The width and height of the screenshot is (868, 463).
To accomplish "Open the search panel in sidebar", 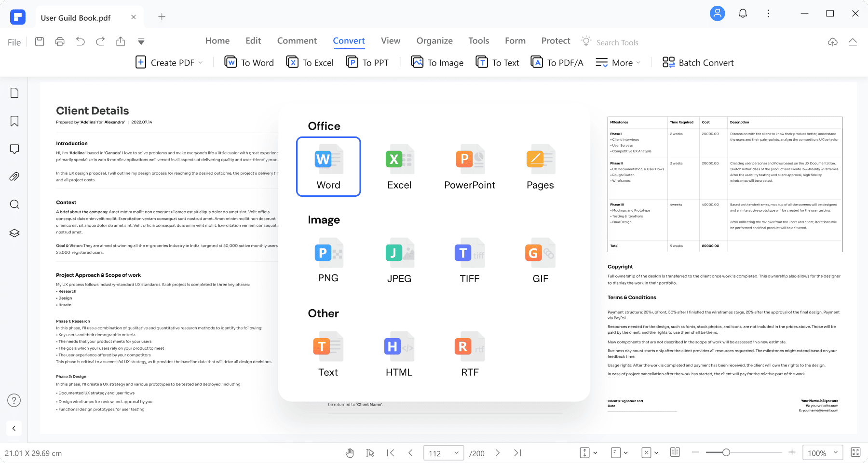I will (14, 204).
